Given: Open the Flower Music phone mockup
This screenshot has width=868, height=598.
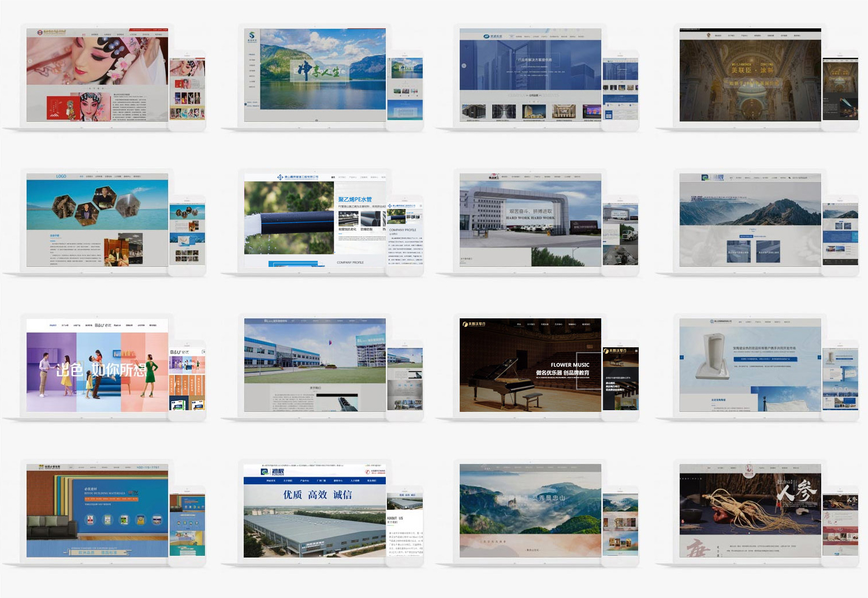Looking at the screenshot, I should coord(621,378).
